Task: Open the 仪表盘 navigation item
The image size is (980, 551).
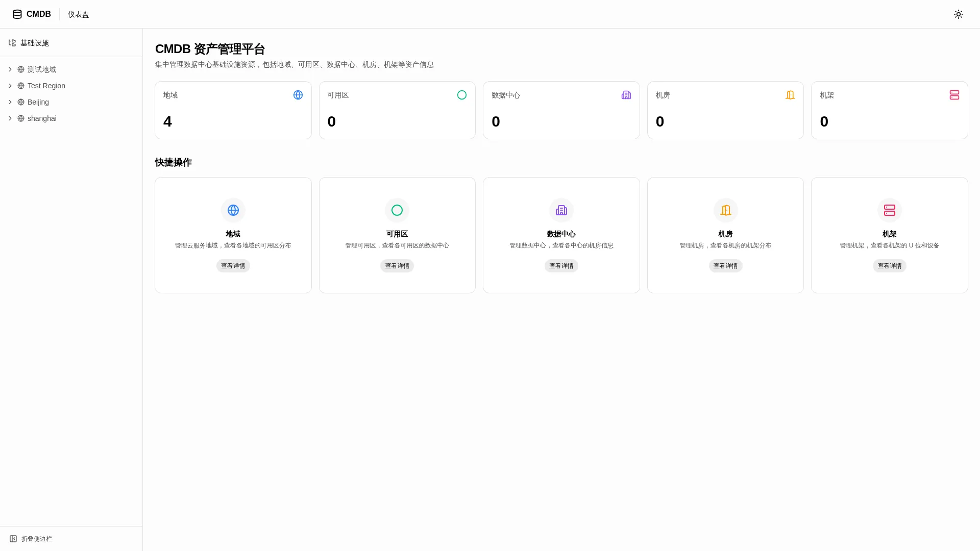Action: click(78, 14)
